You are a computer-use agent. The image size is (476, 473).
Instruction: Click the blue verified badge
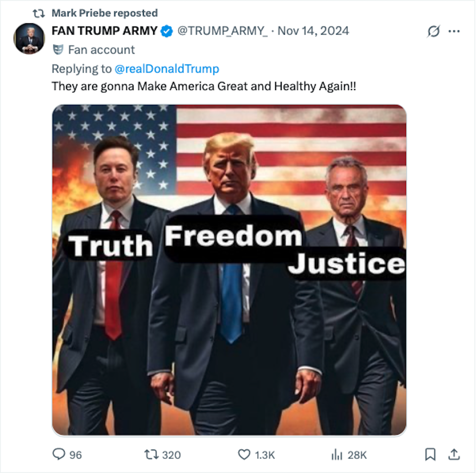pos(167,31)
